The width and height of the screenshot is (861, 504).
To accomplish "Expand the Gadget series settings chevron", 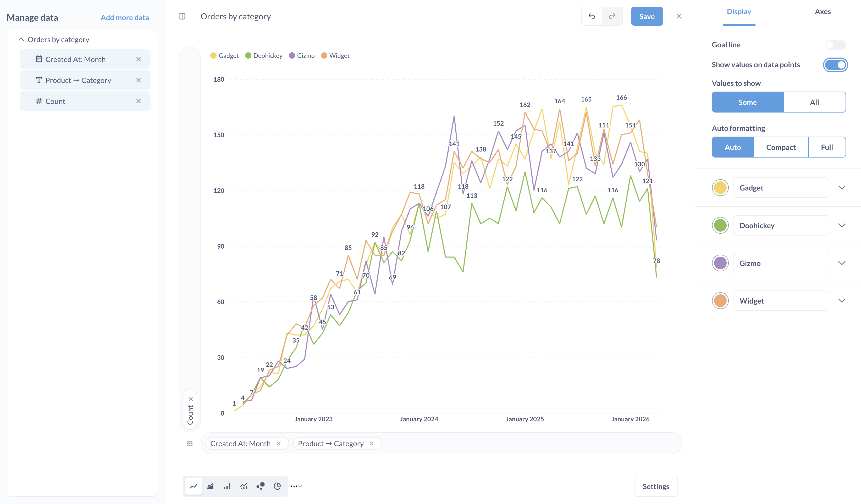I will [x=842, y=188].
